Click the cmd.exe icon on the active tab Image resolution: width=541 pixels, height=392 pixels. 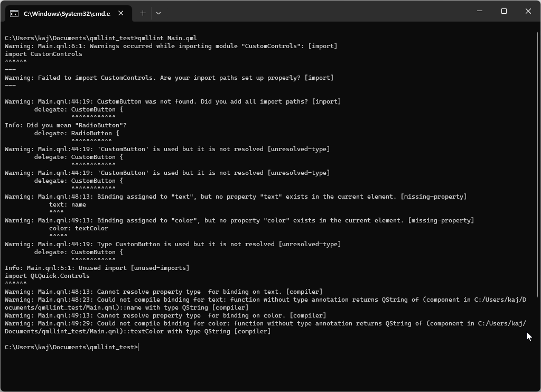click(15, 13)
